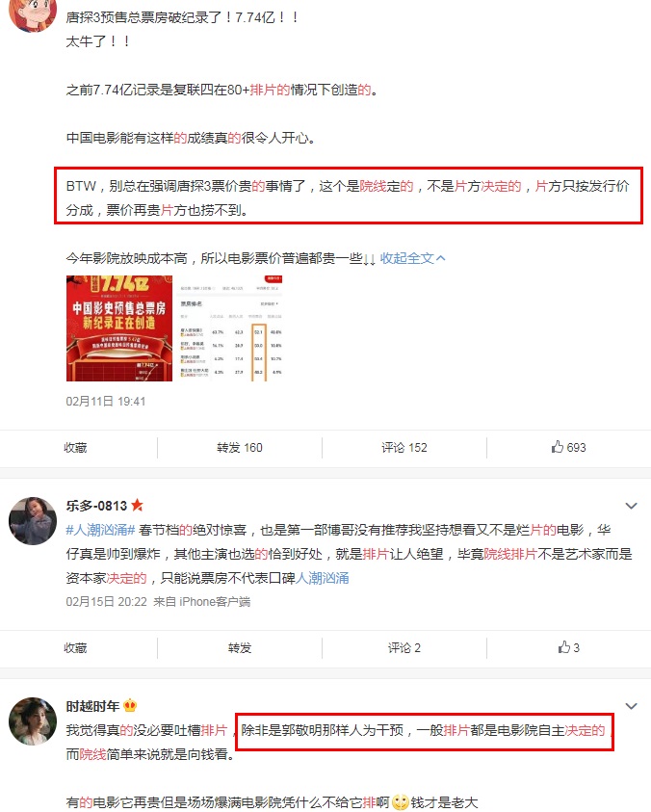The width and height of the screenshot is (651, 812).
Task: Open 乐多-0813's profile avatar
Action: click(x=33, y=520)
